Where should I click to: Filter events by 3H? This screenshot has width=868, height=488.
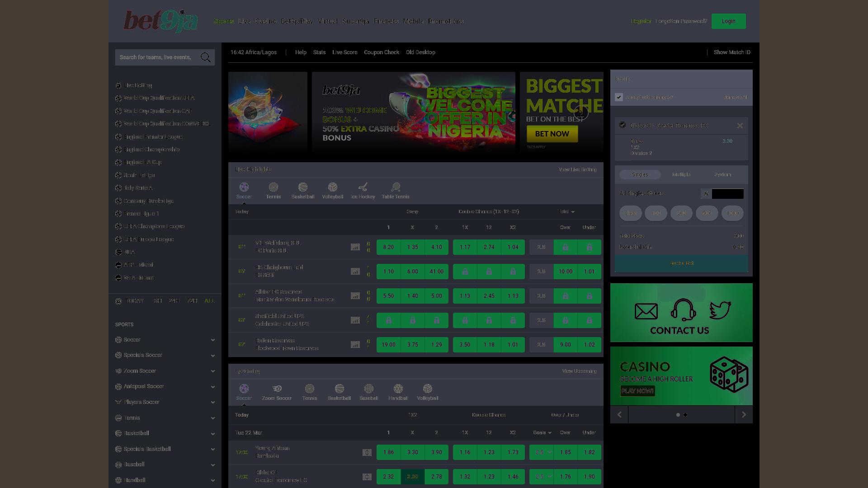(158, 301)
